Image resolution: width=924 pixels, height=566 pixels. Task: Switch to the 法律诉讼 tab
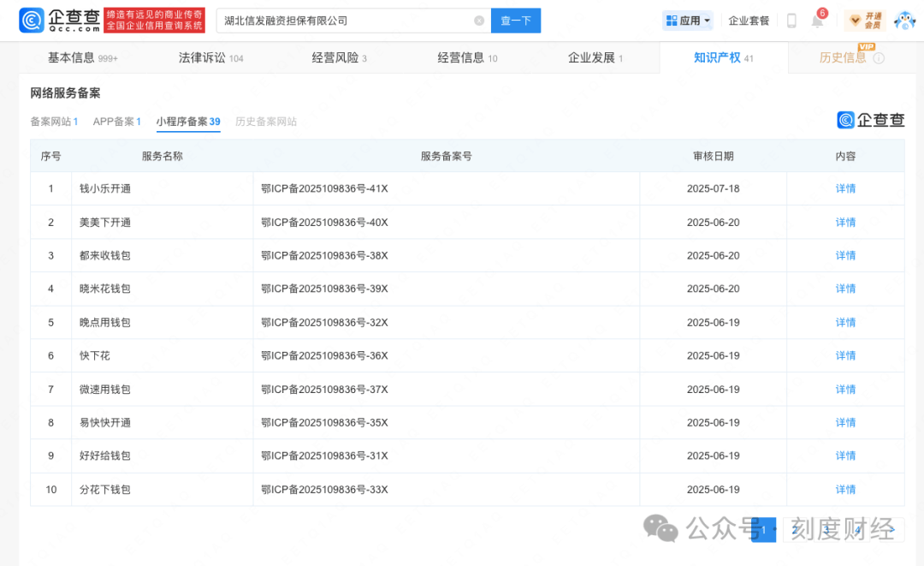click(203, 57)
